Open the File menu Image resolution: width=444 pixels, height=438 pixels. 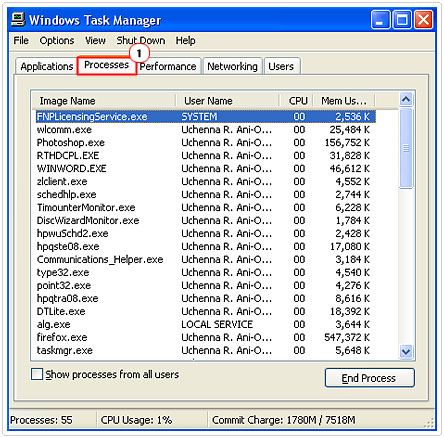21,41
